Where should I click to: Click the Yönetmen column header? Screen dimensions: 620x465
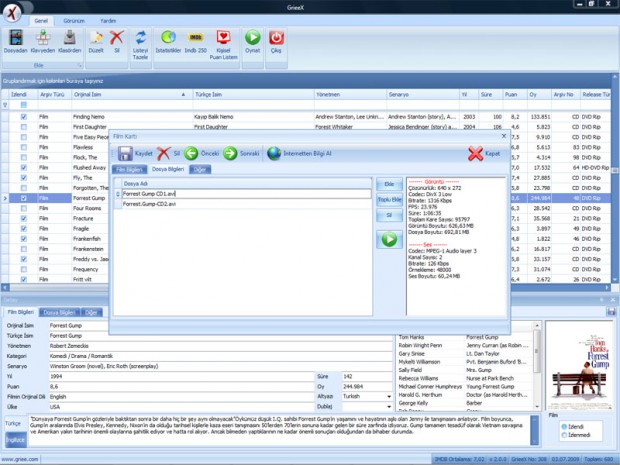click(350, 95)
